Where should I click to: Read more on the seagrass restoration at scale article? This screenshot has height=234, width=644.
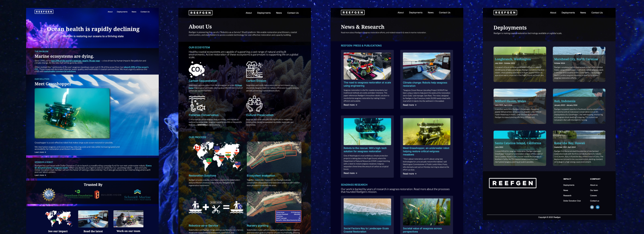click(350, 105)
